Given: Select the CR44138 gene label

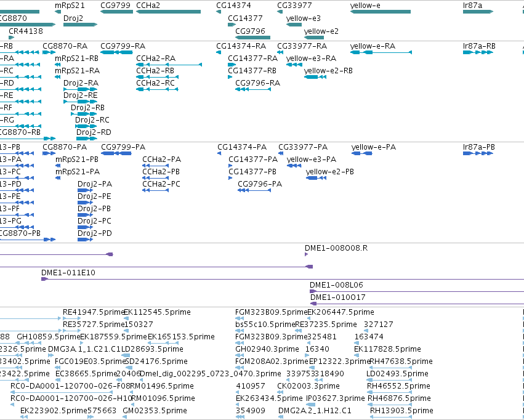Looking at the screenshot, I should 26,31.
